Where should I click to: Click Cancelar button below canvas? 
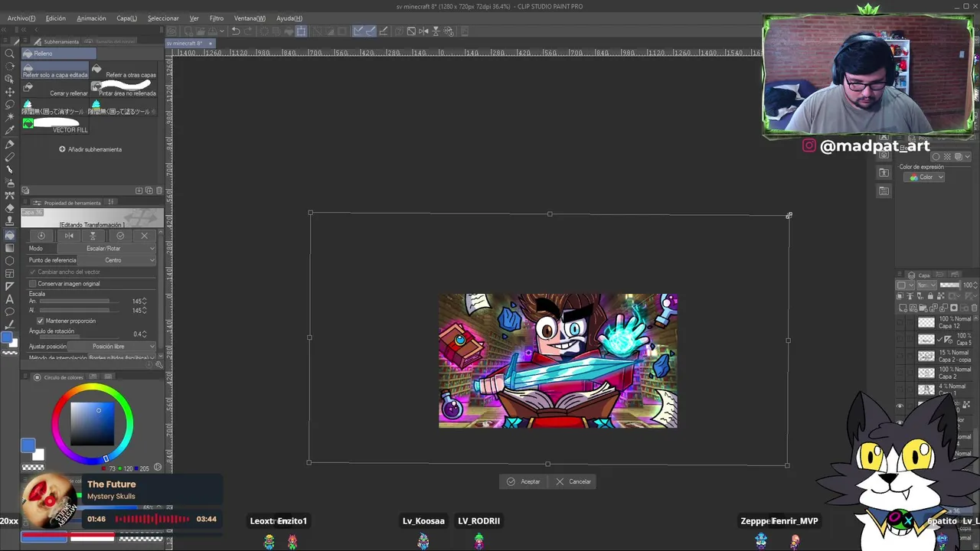tap(573, 481)
